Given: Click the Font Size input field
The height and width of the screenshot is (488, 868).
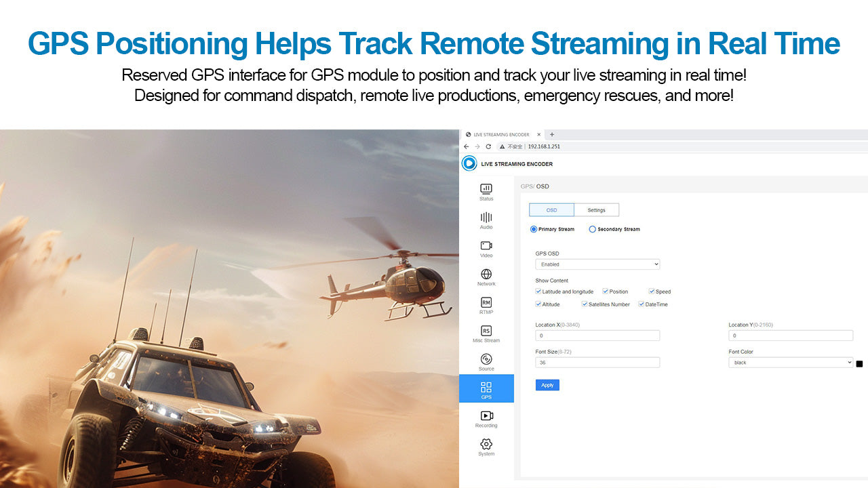Looking at the screenshot, I should (597, 363).
